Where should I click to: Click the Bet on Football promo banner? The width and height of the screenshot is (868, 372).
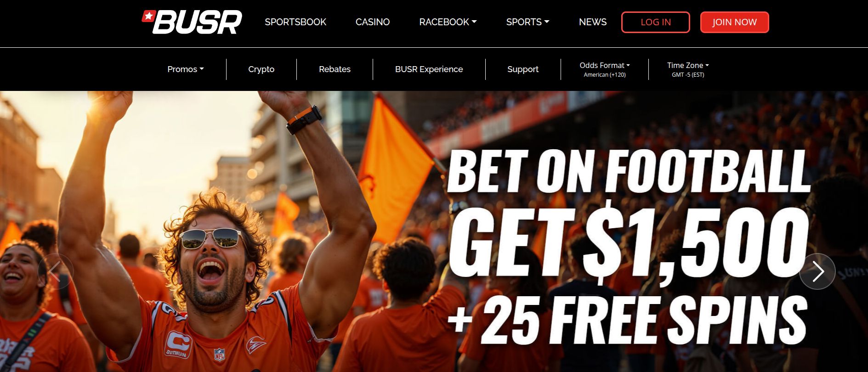[434, 231]
